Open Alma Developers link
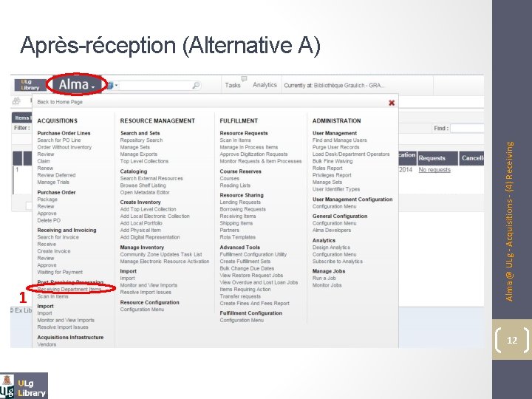This screenshot has height=399, width=532. 332,231
